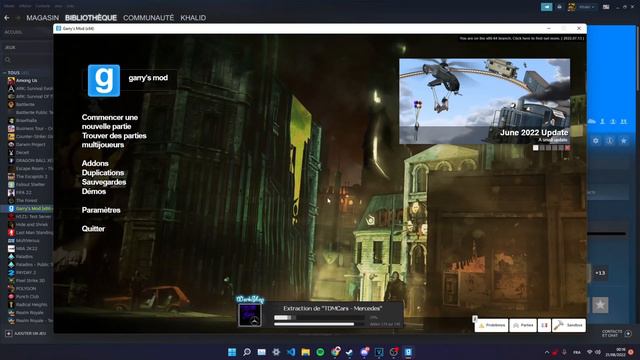
Task: Select Garry's Mod in Steam library list
Action: pyautogui.click(x=27, y=209)
